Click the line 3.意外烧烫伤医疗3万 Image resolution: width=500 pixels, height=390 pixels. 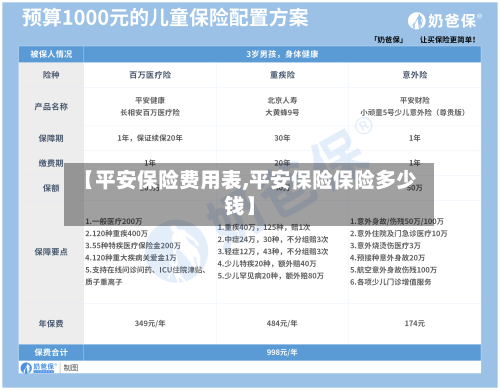[x=385, y=246]
